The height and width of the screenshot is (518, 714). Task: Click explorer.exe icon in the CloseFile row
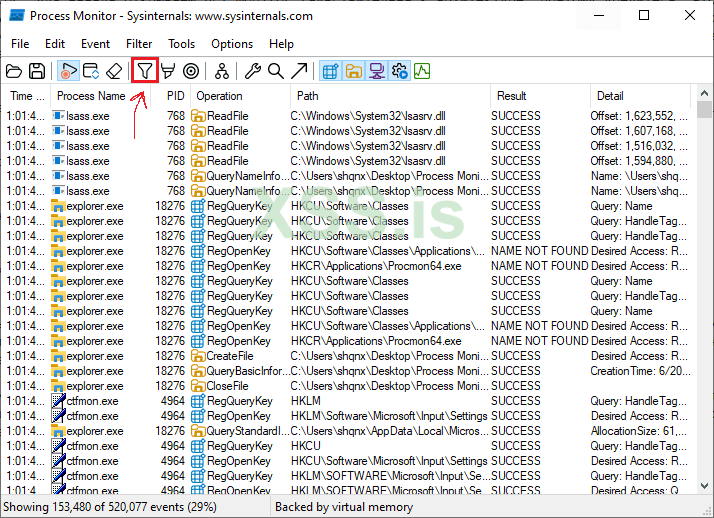pyautogui.click(x=58, y=386)
